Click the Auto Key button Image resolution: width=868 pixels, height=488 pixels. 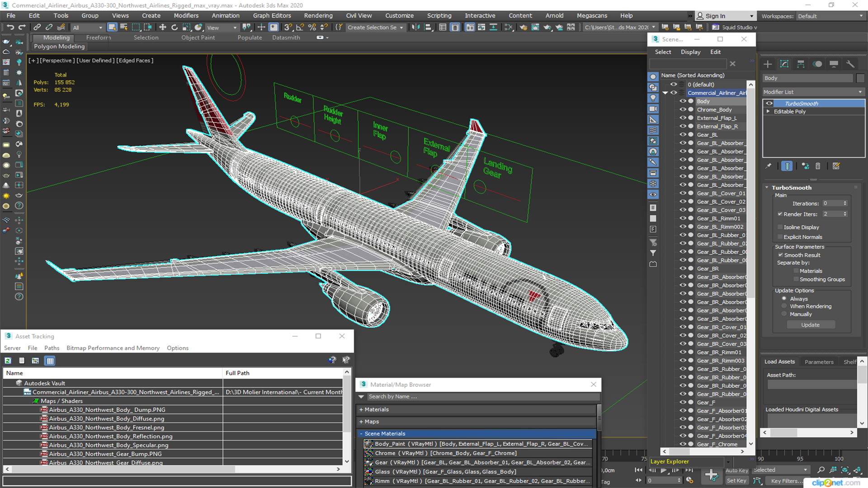737,470
